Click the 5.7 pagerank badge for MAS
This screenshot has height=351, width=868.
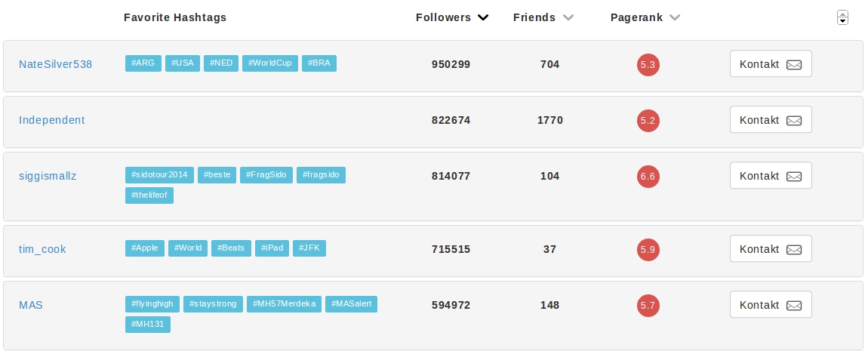(x=648, y=305)
